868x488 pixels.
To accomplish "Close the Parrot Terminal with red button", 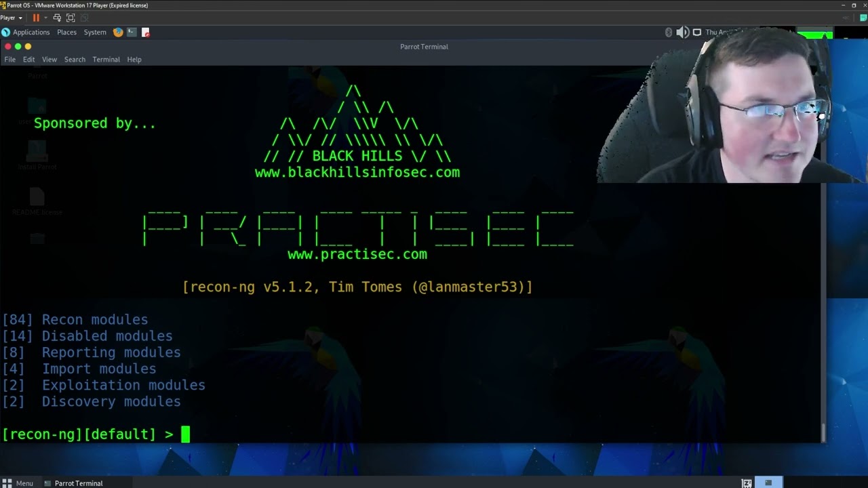I will (x=7, y=46).
